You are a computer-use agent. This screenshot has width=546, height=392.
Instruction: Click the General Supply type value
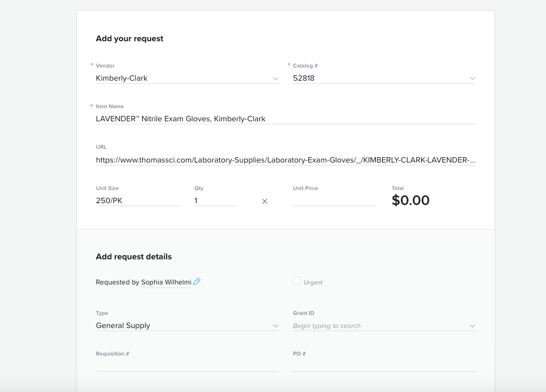pyautogui.click(x=123, y=326)
